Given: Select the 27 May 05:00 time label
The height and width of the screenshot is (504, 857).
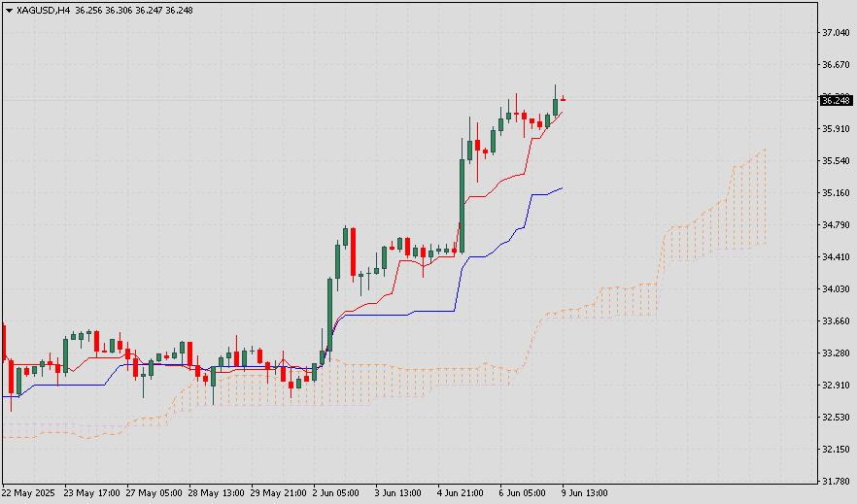Looking at the screenshot, I should (x=154, y=493).
